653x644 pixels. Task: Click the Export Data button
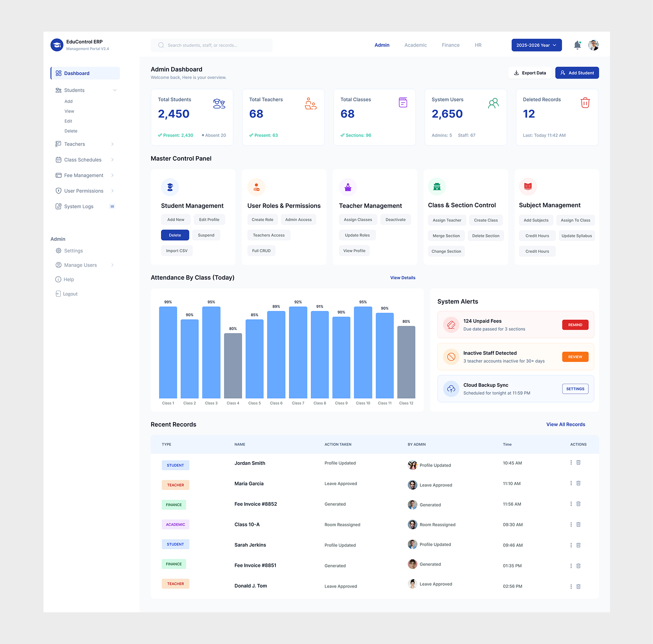[x=530, y=73]
